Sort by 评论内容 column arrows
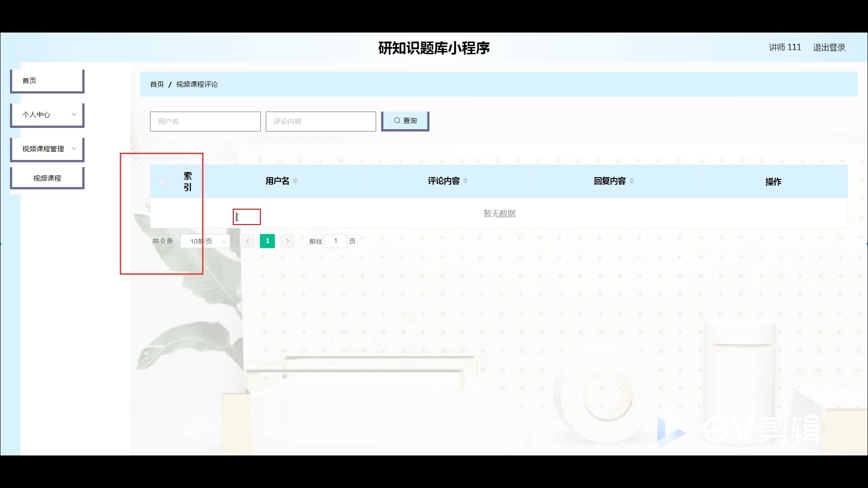This screenshot has height=488, width=868. click(x=465, y=181)
